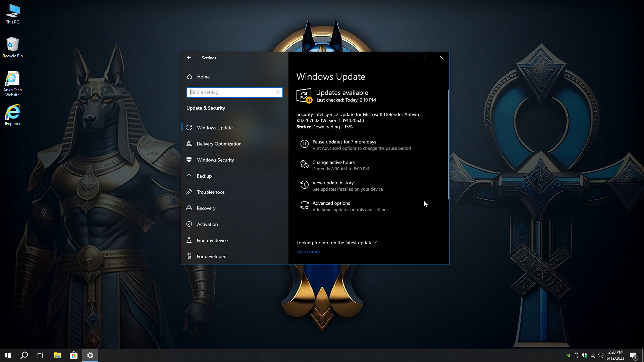
Task: Open Microsoft Store from taskbar
Action: click(73, 355)
